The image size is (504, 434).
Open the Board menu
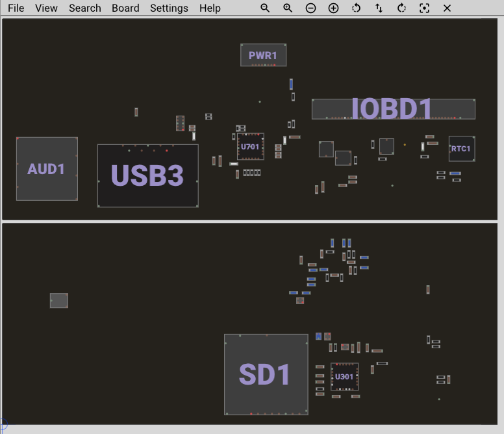125,8
